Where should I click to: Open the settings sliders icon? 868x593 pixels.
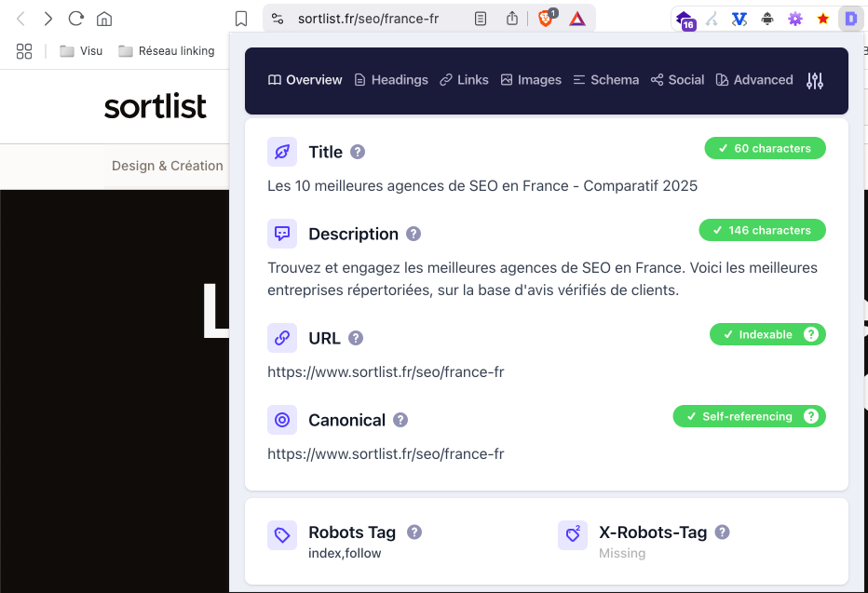tap(815, 81)
